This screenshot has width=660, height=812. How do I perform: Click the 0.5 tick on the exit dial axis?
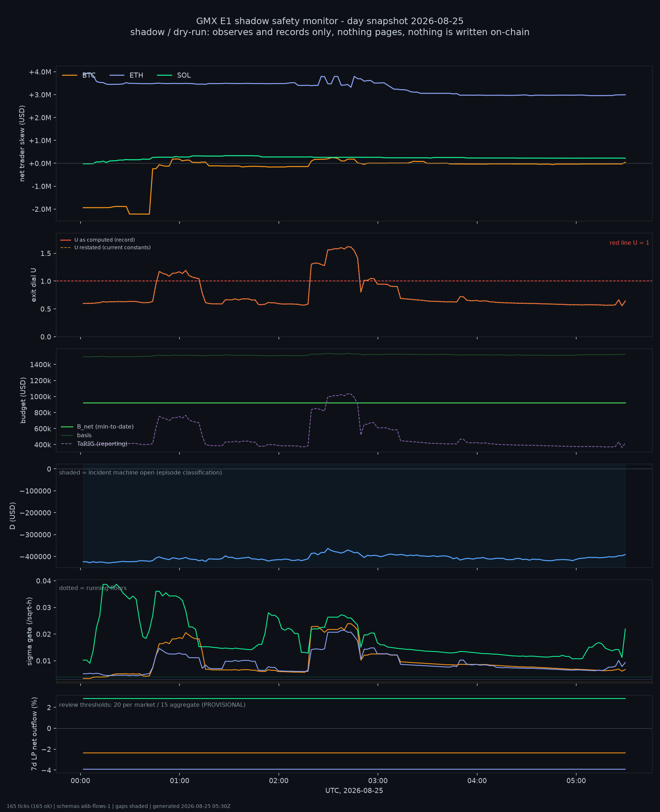[45, 309]
